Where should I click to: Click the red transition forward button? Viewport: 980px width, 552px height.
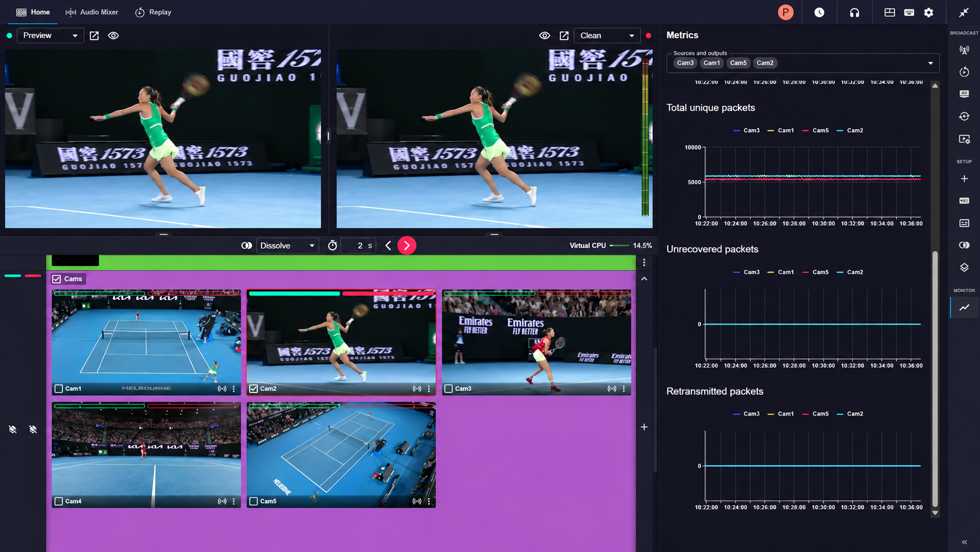[407, 246]
